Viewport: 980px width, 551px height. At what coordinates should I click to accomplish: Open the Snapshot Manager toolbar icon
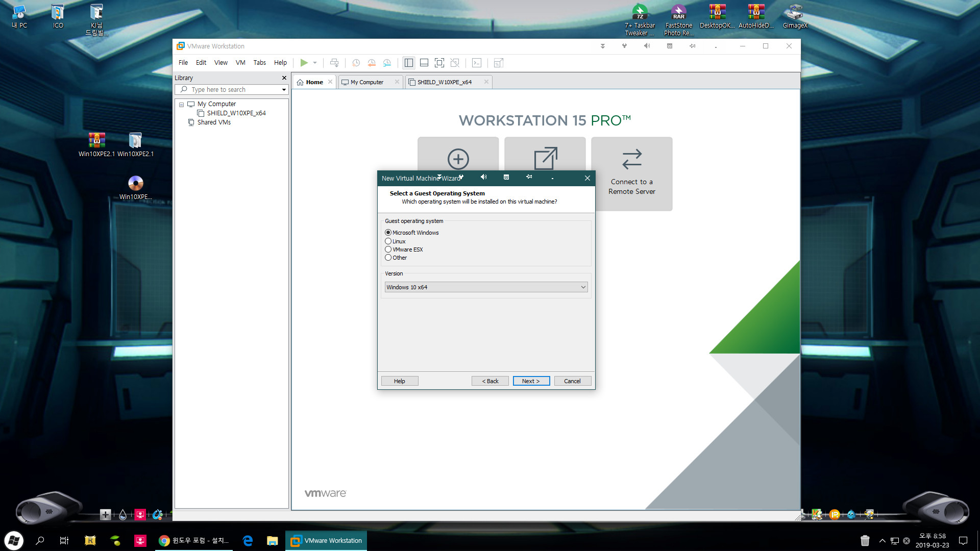click(x=387, y=63)
